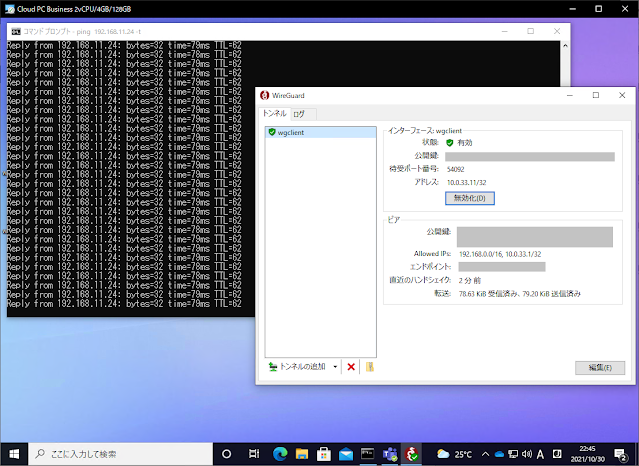This screenshot has width=639, height=466.
Task: Open Microsoft Edge from the taskbar
Action: coord(280,454)
